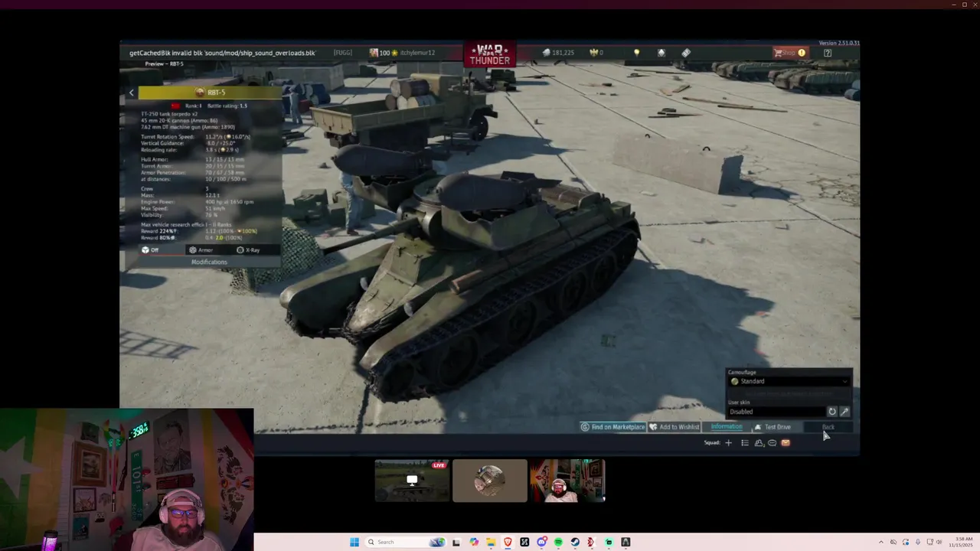
Task: Select the round avatar scene thumbnail
Action: click(490, 481)
